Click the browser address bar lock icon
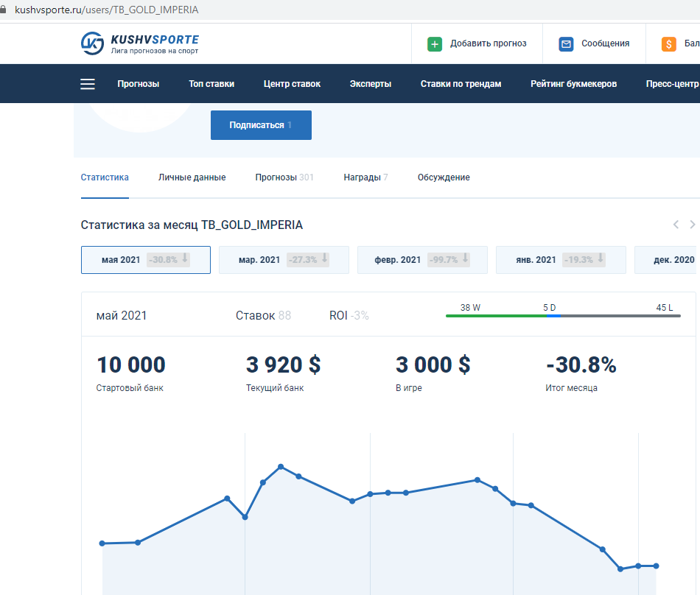 pyautogui.click(x=6, y=10)
